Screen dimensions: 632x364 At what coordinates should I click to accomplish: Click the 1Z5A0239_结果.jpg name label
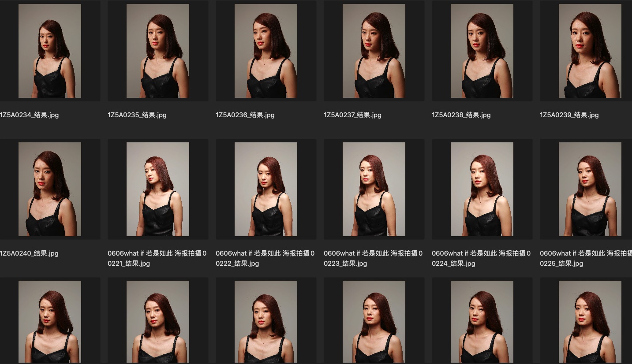click(x=569, y=115)
